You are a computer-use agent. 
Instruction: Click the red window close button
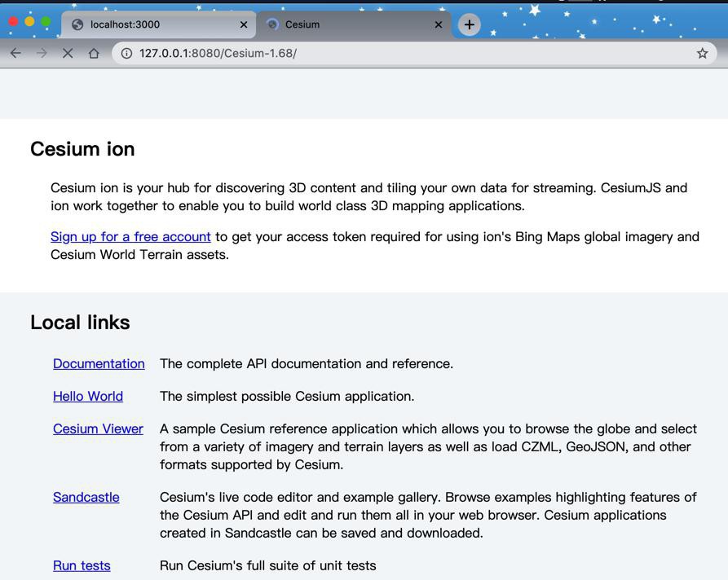tap(13, 21)
